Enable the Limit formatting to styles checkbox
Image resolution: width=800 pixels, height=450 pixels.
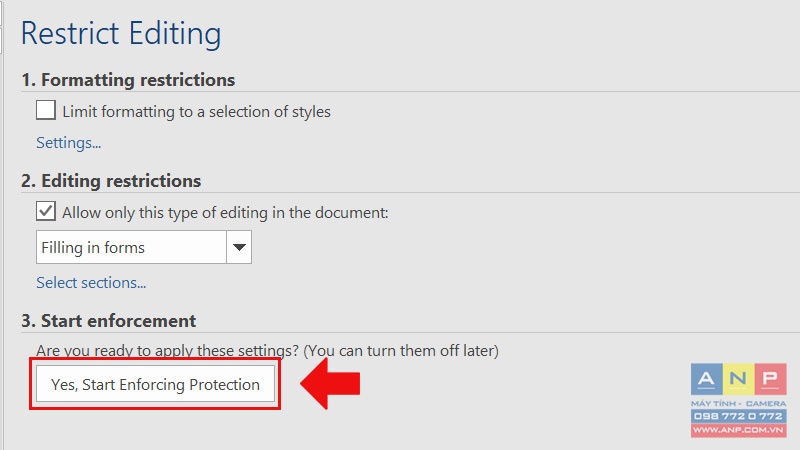pyautogui.click(x=46, y=110)
